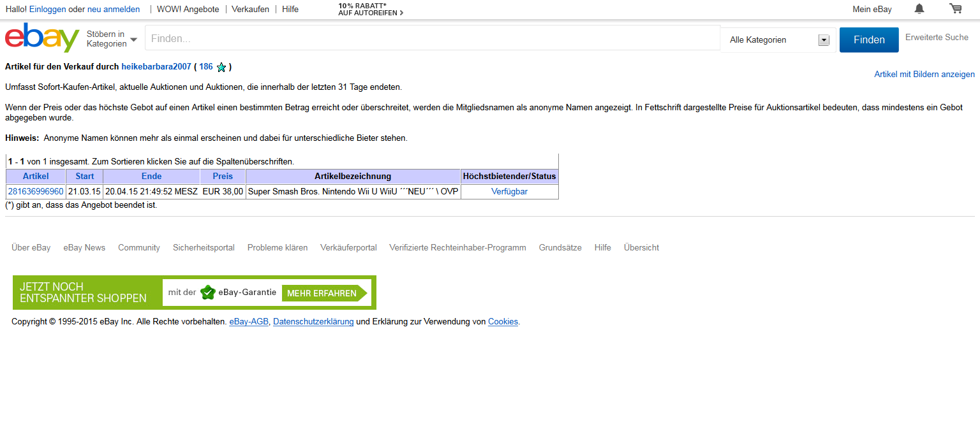This screenshot has width=980, height=427.
Task: Click Artikel mit Bildern anzeigen
Action: point(924,75)
